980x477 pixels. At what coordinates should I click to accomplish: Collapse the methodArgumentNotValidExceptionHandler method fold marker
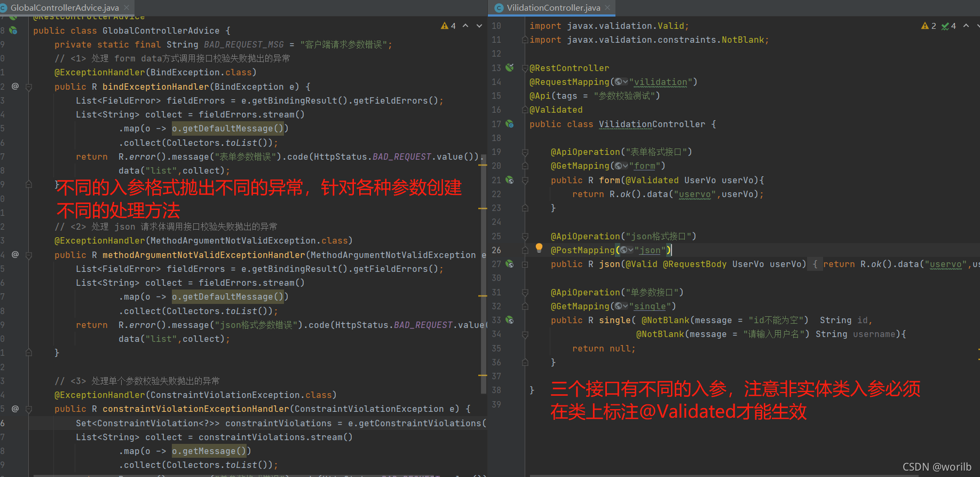29,255
